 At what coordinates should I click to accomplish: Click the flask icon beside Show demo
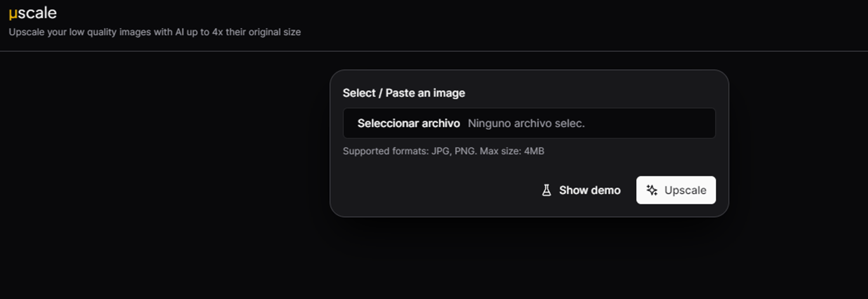pos(546,190)
